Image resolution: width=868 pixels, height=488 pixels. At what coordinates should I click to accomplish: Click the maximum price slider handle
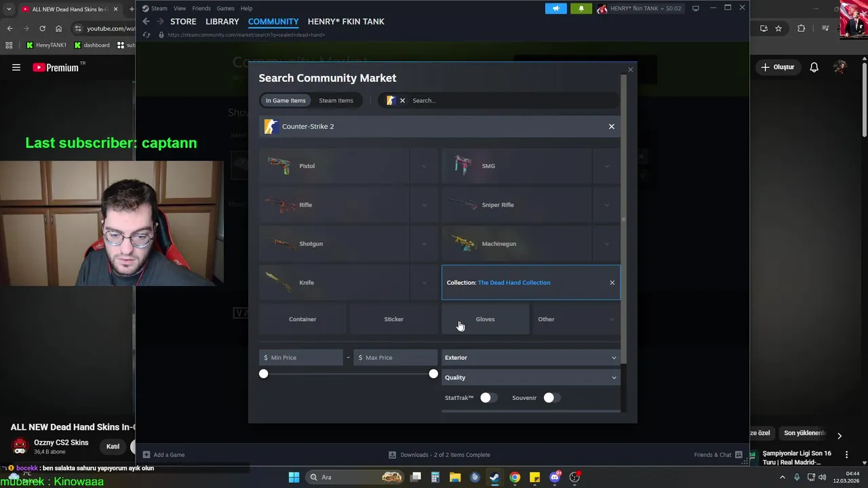[433, 374]
